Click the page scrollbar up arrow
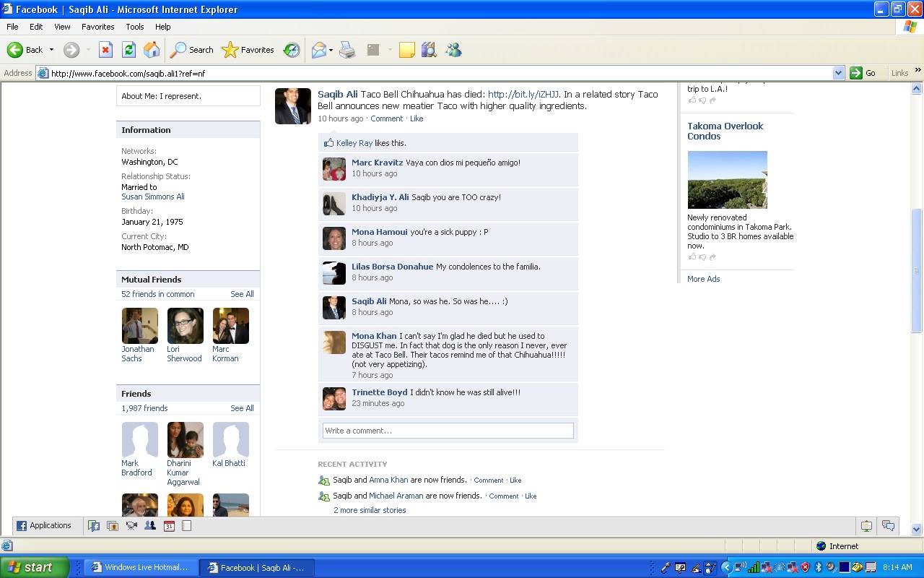 click(917, 89)
